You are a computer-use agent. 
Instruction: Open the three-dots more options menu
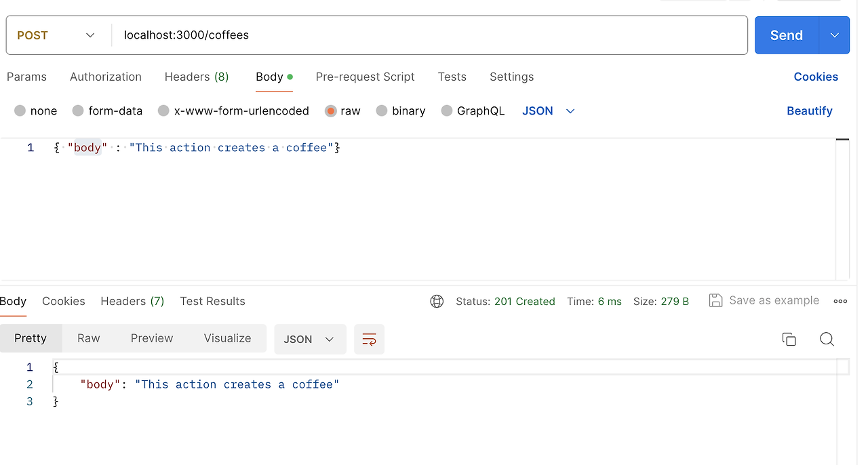pyautogui.click(x=840, y=302)
